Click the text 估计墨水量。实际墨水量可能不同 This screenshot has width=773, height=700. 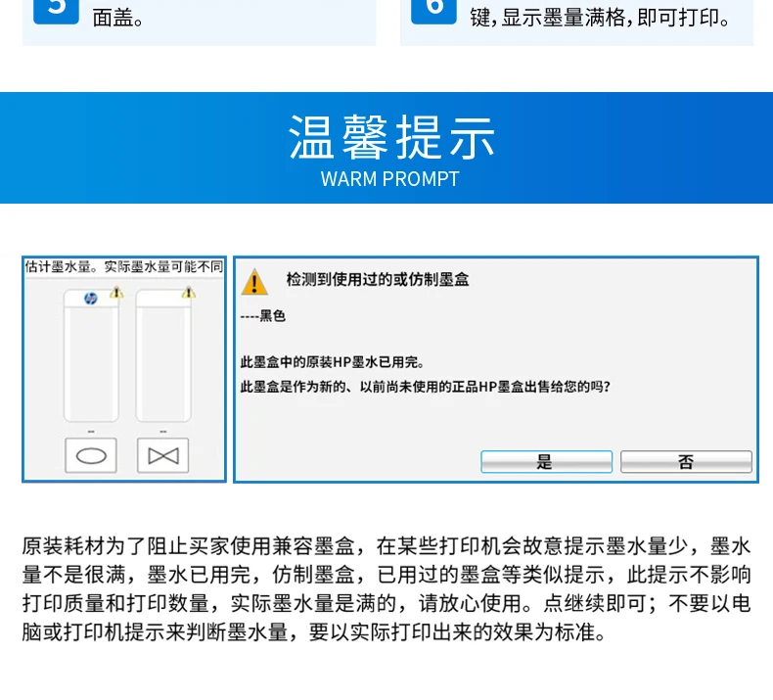click(x=123, y=267)
